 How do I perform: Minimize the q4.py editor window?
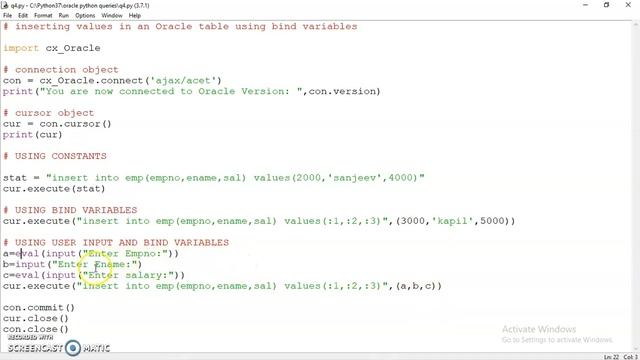[586, 5]
